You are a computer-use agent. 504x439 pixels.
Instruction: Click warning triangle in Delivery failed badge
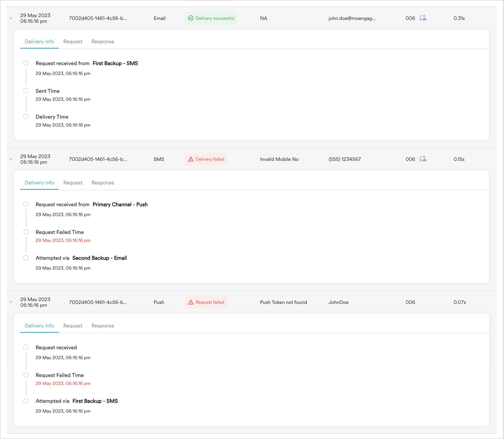(191, 159)
